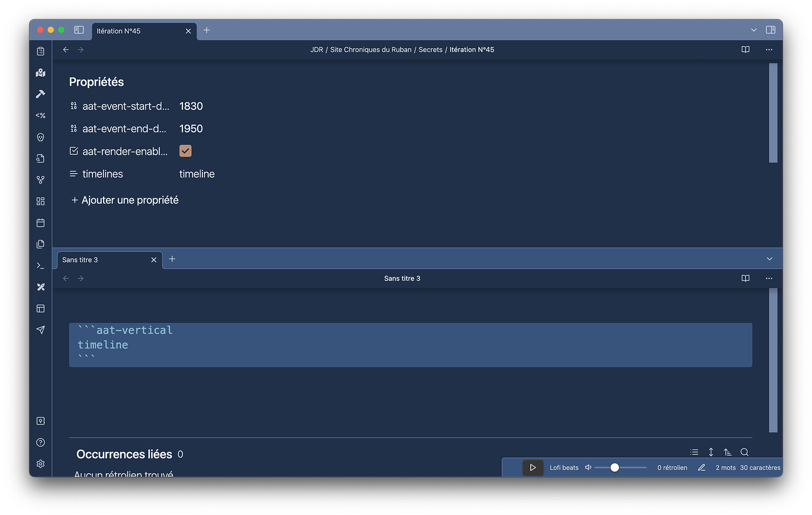Search in the Occurrences liées backlinks

coord(744,452)
